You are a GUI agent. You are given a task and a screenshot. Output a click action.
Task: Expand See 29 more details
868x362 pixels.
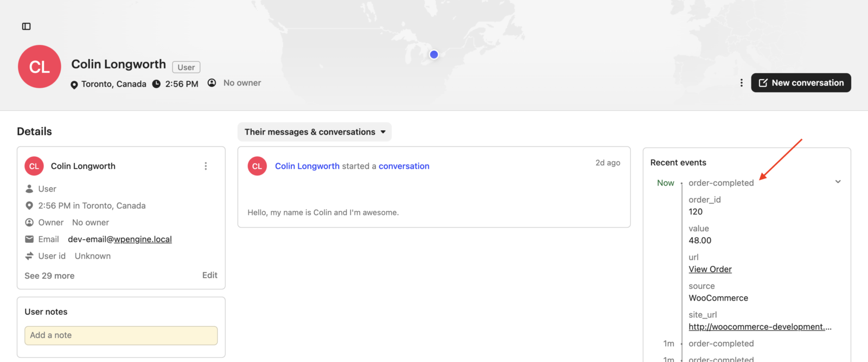49,276
